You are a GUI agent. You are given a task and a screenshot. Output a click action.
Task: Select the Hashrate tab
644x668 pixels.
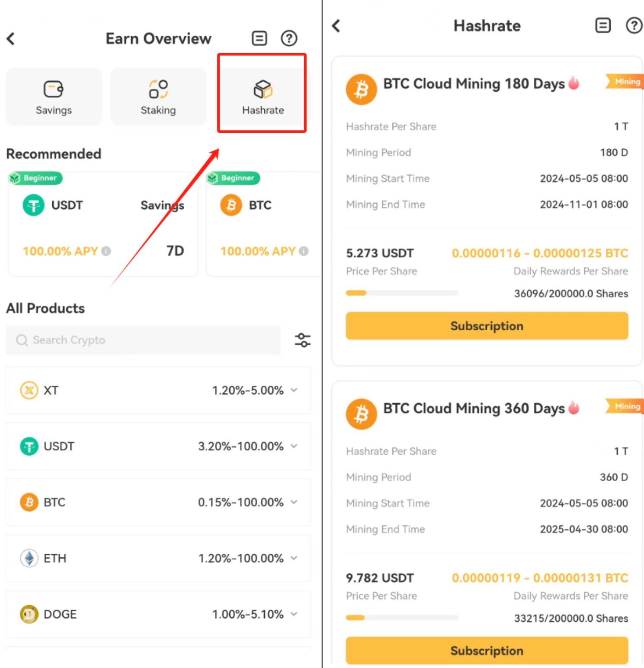[263, 97]
